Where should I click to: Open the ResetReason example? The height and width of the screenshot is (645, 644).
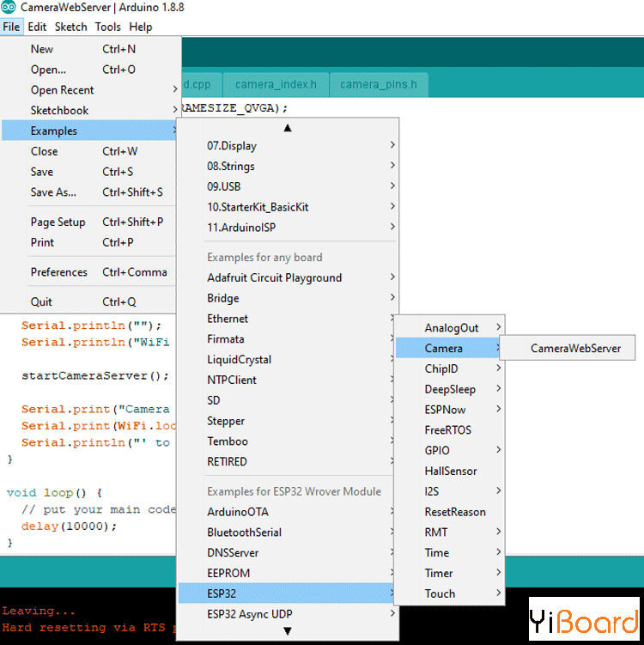click(x=449, y=512)
